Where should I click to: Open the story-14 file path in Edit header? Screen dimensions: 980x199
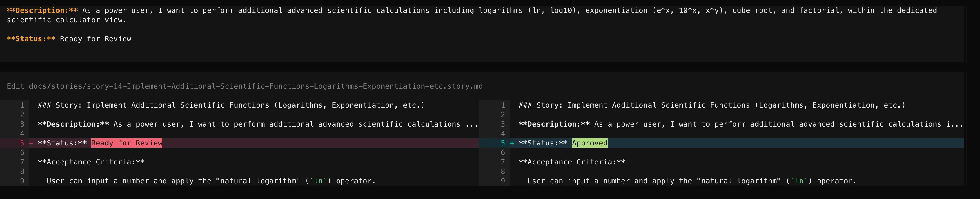(256, 86)
